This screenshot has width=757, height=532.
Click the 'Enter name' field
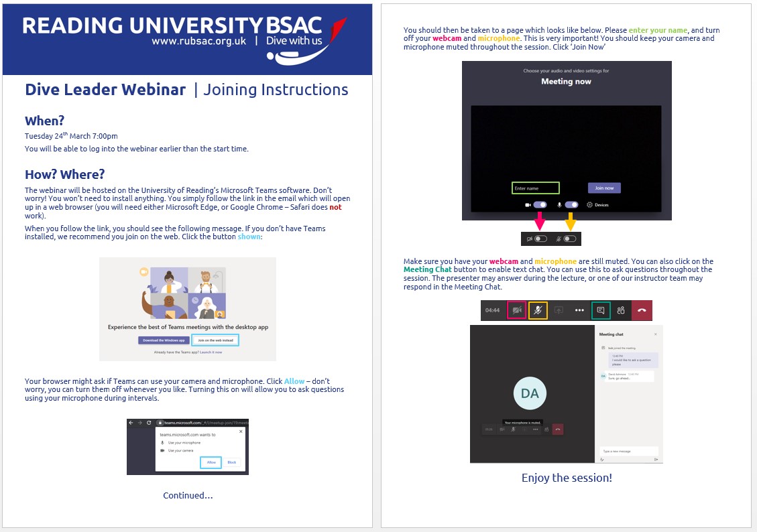[x=536, y=188]
